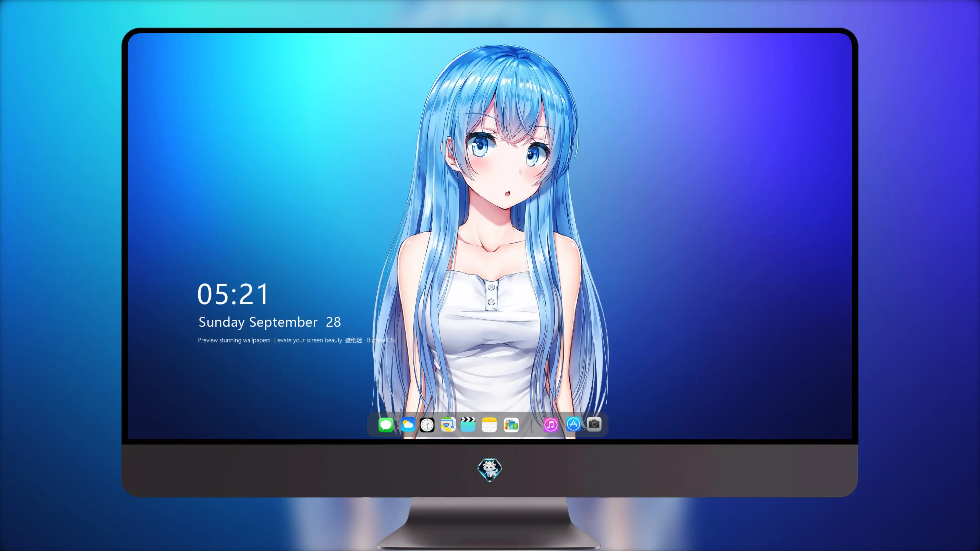Click the anime girl's face on wallpaper
This screenshot has height=551, width=980.
(506, 164)
